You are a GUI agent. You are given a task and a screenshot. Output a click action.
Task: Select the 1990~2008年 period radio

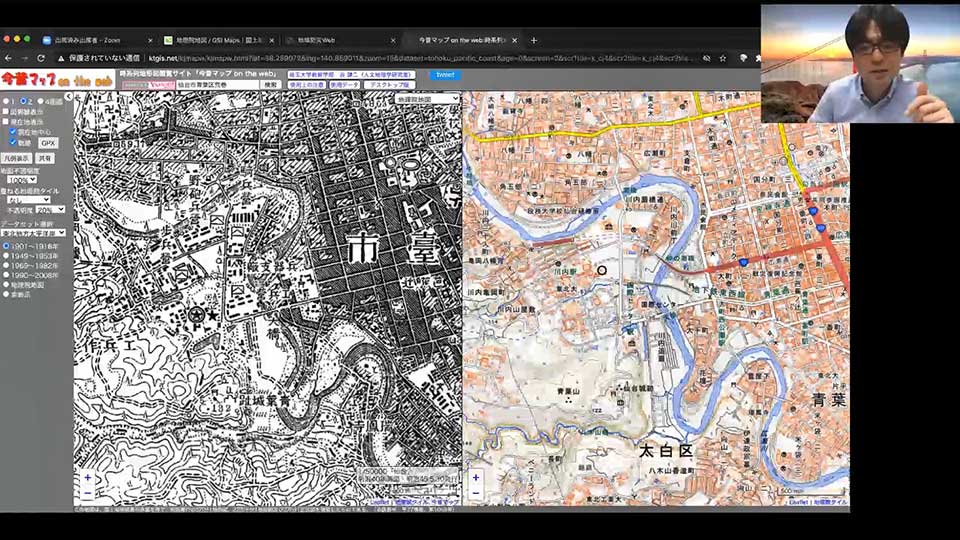[x=6, y=276]
